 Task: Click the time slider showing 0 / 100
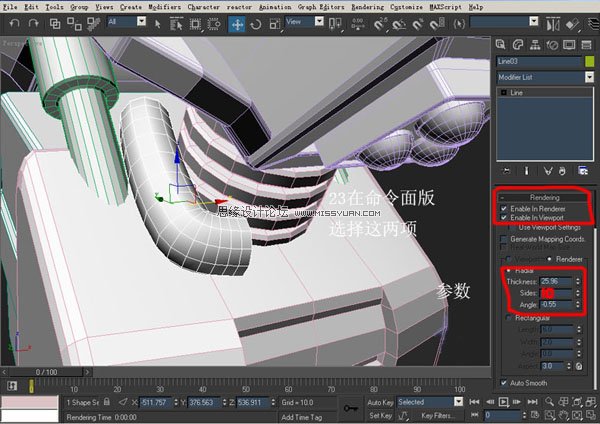tap(46, 372)
